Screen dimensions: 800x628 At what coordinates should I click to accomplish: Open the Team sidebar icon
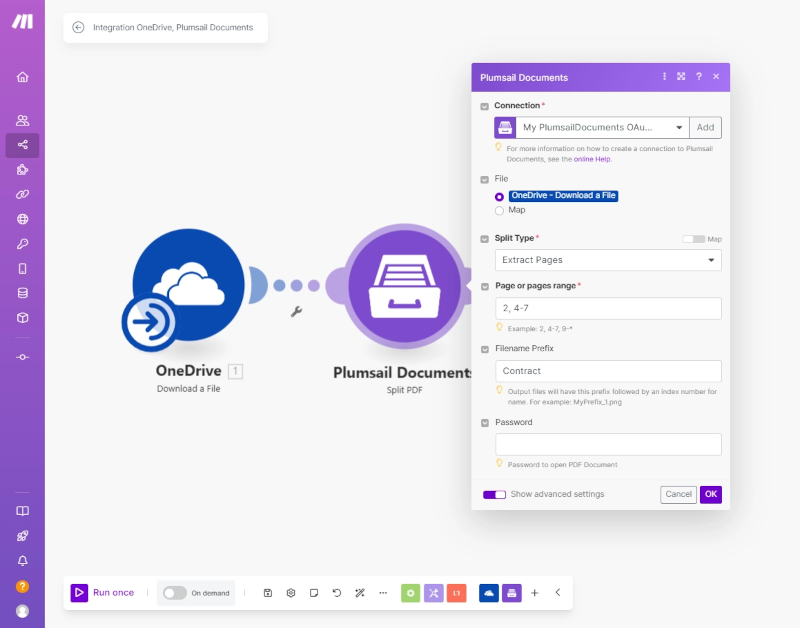(x=22, y=120)
